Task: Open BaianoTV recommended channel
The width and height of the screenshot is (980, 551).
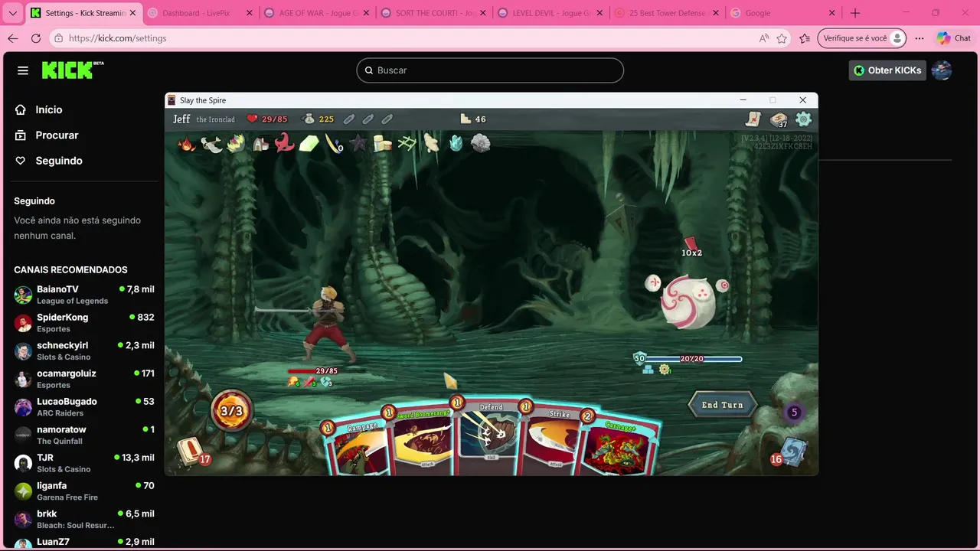Action: click(84, 295)
